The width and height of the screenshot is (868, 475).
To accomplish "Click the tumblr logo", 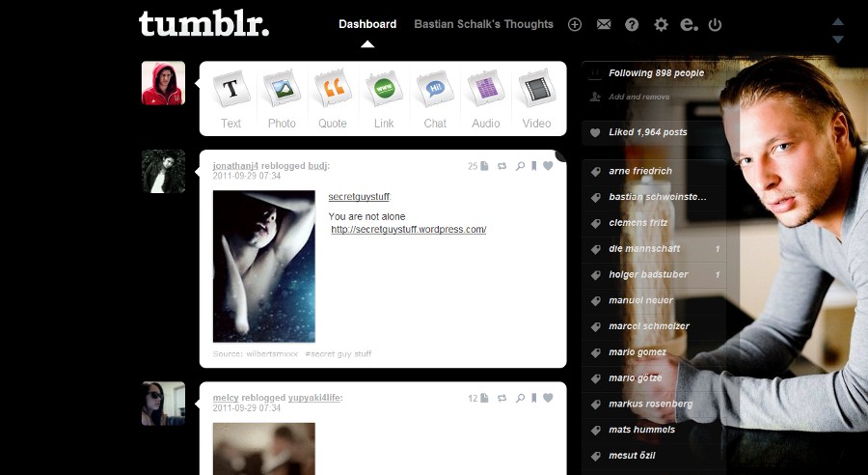I will pos(203,24).
